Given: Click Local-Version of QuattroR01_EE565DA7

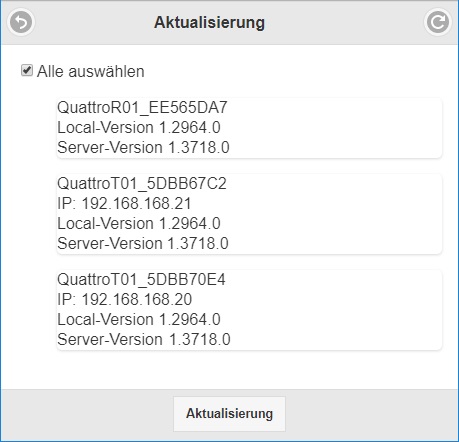Looking at the screenshot, I should click(x=139, y=127).
